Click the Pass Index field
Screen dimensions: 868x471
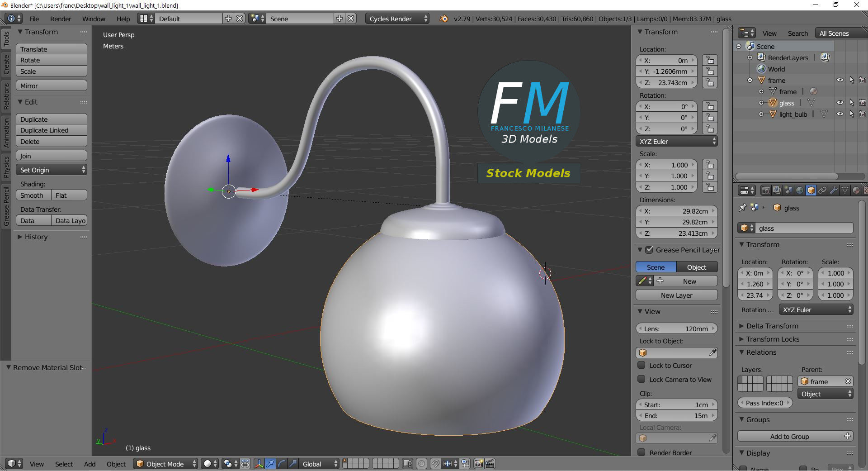(765, 403)
